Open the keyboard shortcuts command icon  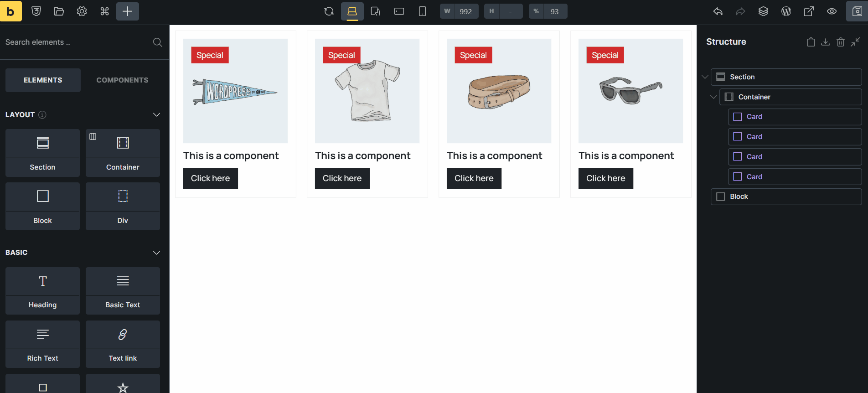point(104,11)
